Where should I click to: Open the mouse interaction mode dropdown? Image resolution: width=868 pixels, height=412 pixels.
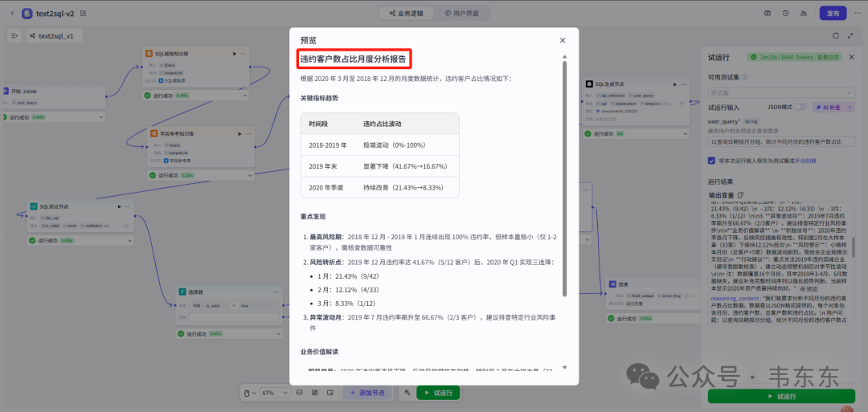click(251, 393)
